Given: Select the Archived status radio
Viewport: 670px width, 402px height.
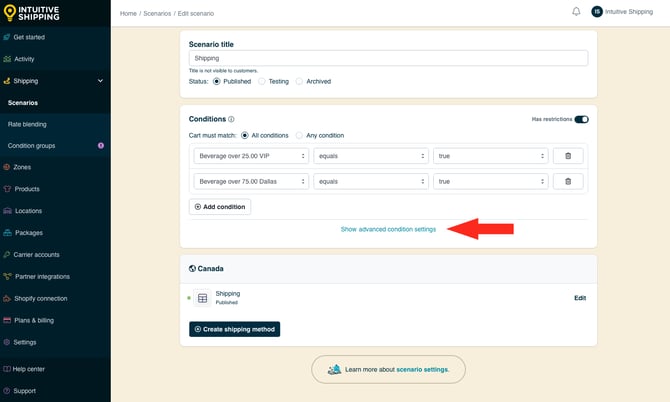Looking at the screenshot, I should coord(300,81).
